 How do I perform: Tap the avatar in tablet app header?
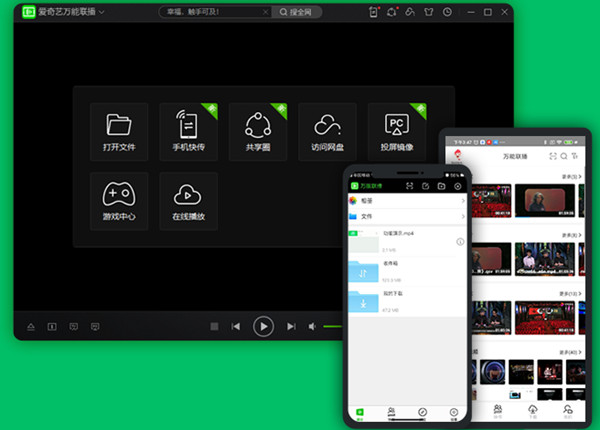click(457, 156)
